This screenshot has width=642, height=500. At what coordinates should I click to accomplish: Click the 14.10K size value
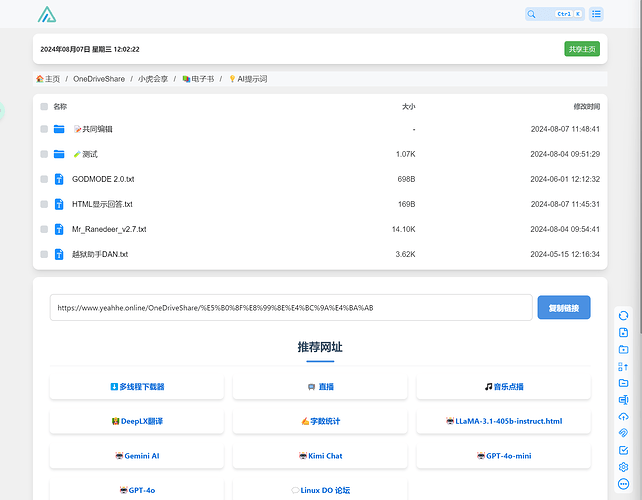[403, 229]
